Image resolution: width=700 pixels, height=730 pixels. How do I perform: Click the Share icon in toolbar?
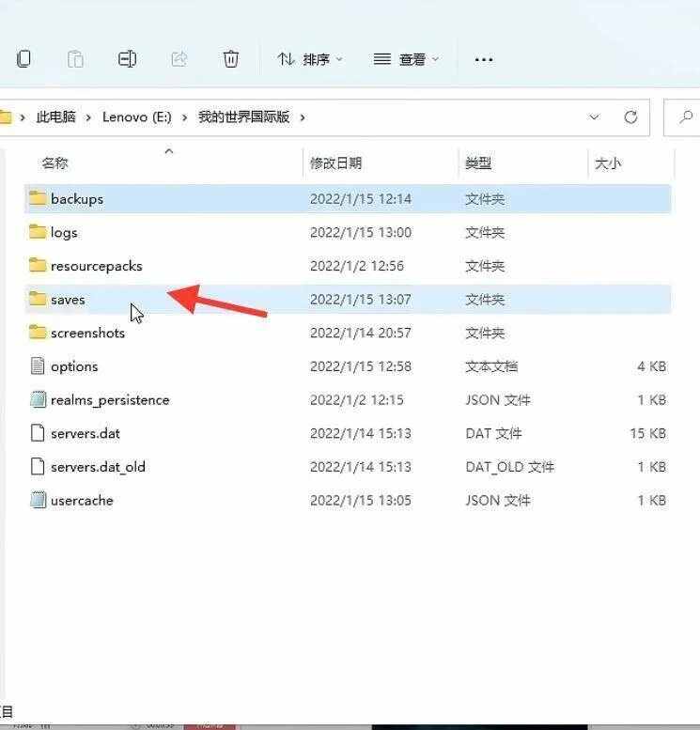coord(179,59)
